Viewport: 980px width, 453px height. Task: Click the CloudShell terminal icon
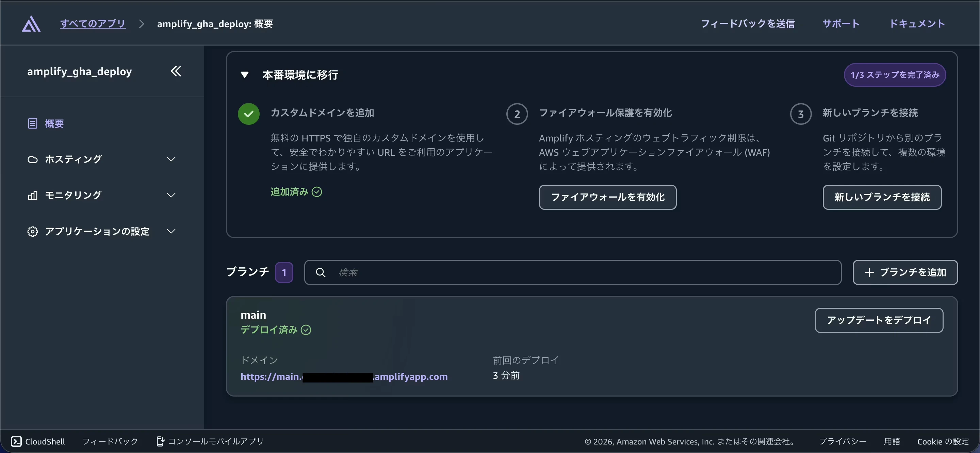(16, 441)
